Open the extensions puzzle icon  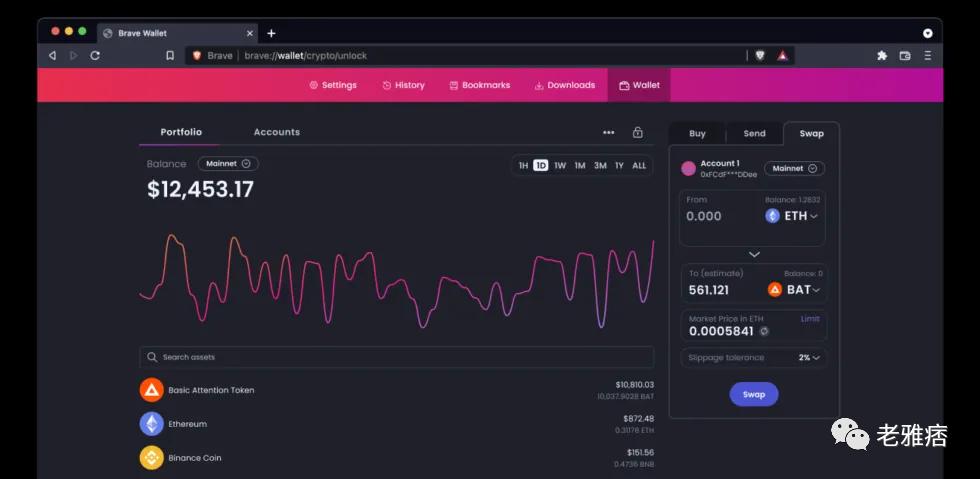pyautogui.click(x=882, y=56)
